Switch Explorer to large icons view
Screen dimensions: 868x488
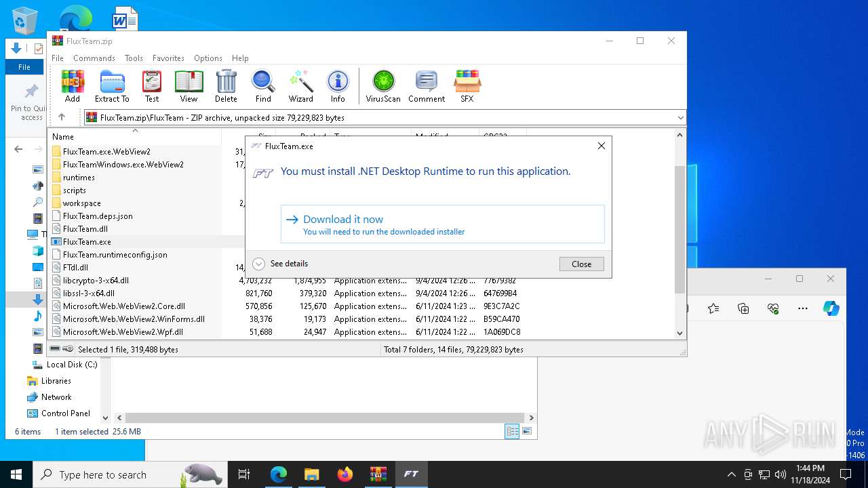point(527,431)
